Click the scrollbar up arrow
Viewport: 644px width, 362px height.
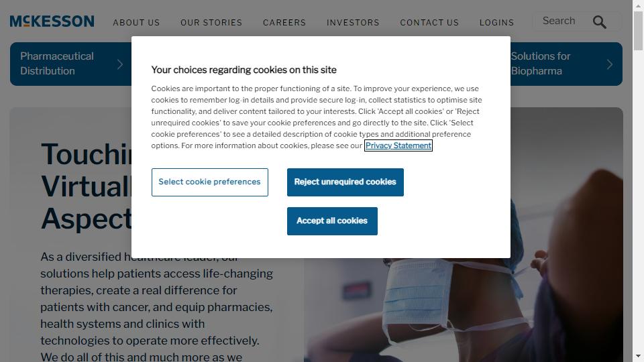(x=638, y=5)
